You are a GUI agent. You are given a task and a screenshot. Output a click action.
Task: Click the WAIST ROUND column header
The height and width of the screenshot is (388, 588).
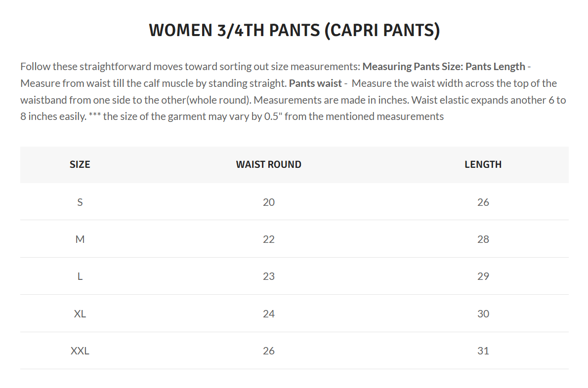(269, 165)
